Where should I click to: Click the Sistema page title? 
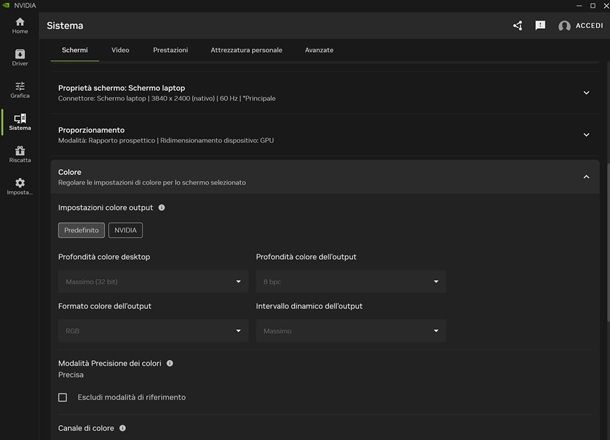(65, 26)
